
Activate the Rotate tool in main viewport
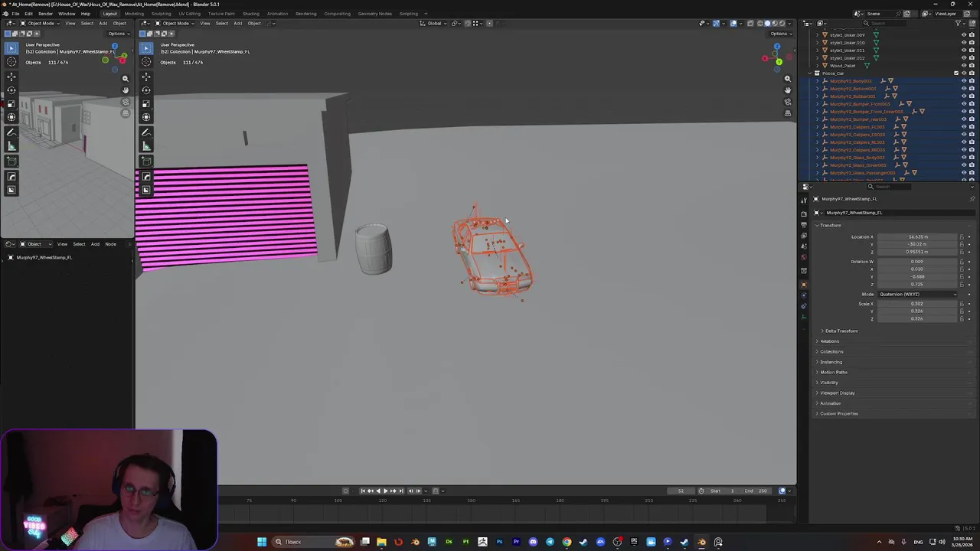[x=146, y=90]
